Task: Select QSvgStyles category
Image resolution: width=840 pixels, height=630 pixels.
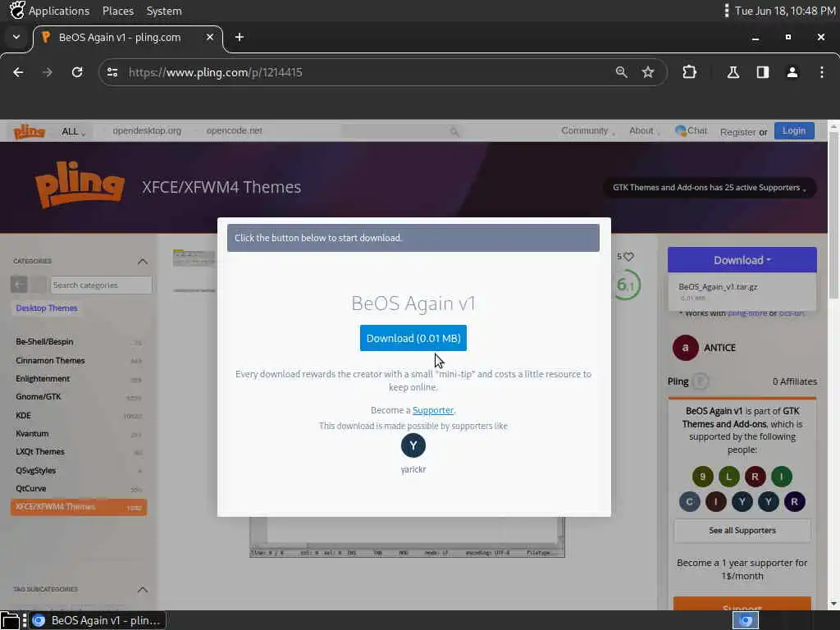Action: [36, 470]
